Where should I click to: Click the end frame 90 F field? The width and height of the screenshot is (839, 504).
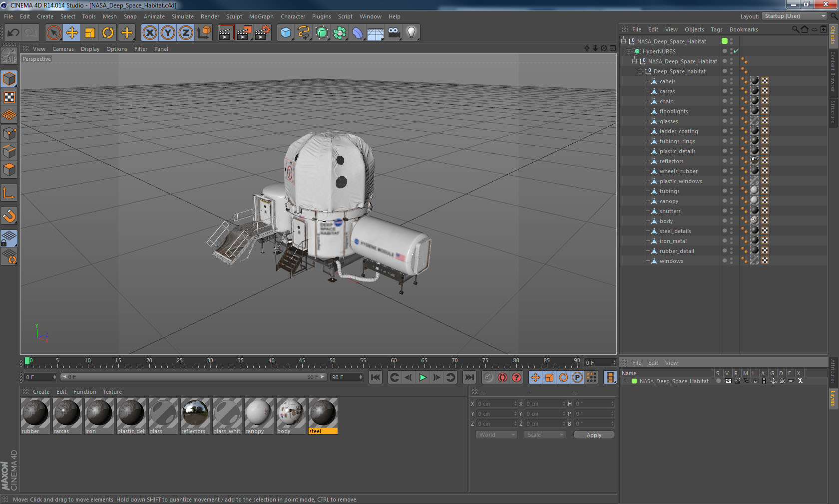(347, 377)
